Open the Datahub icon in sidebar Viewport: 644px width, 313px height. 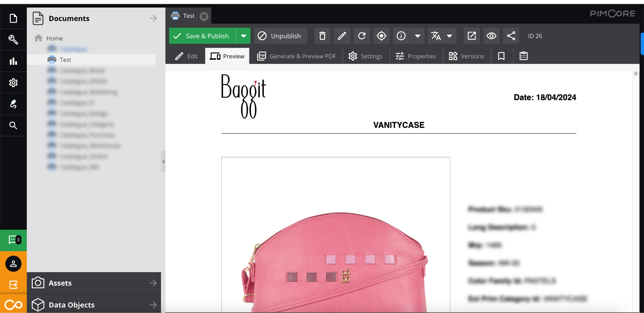click(x=13, y=104)
